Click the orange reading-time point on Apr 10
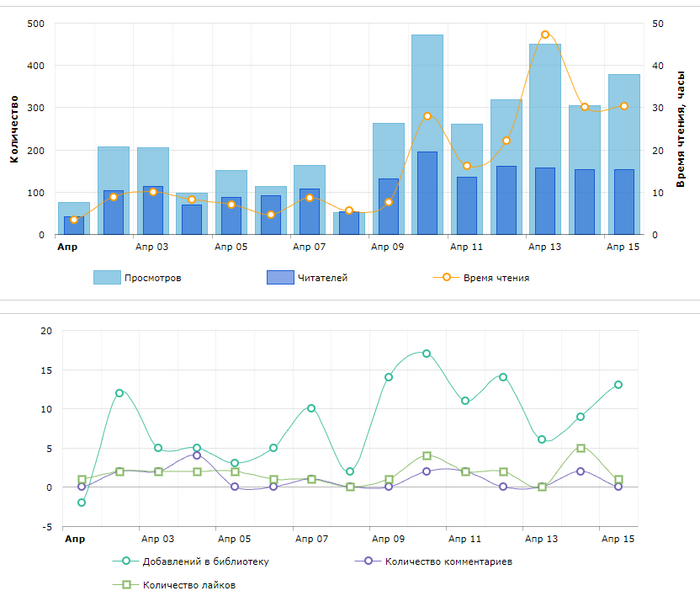The image size is (700, 596). [427, 116]
